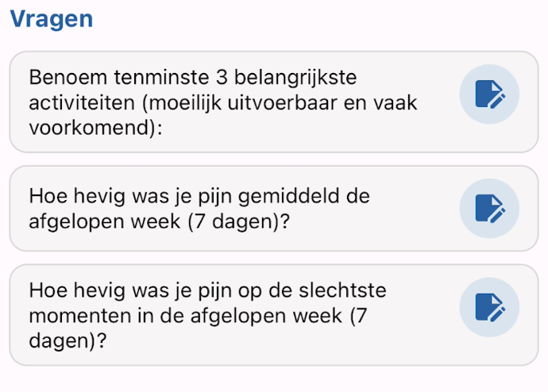Screen dimensions: 548x392
Task: Select the question text 'Benoem tenminste 3 belangrijkste'
Action: point(193,77)
